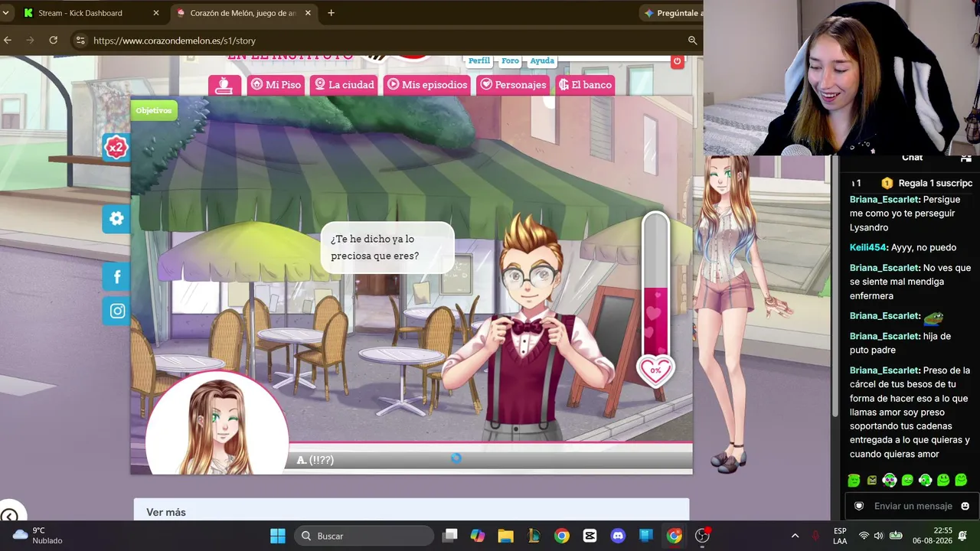Open the x2 bonus badge
The width and height of the screenshot is (980, 551).
point(116,147)
